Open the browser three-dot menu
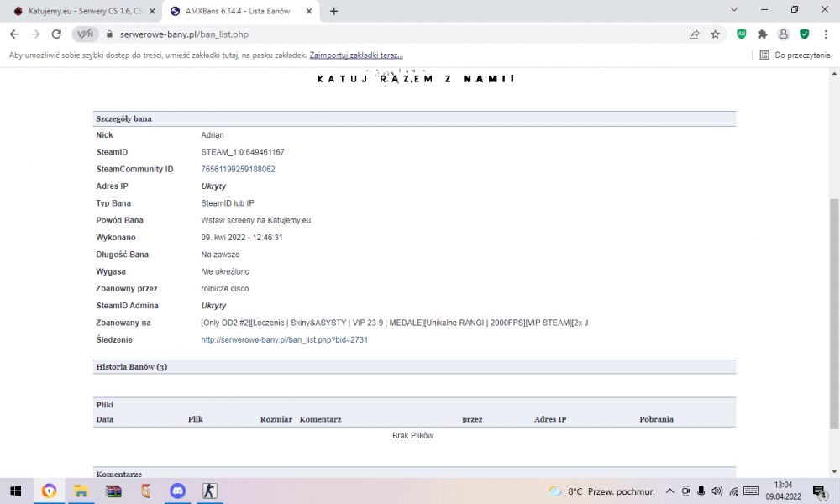Image resolution: width=840 pixels, height=504 pixels. pyautogui.click(x=826, y=34)
